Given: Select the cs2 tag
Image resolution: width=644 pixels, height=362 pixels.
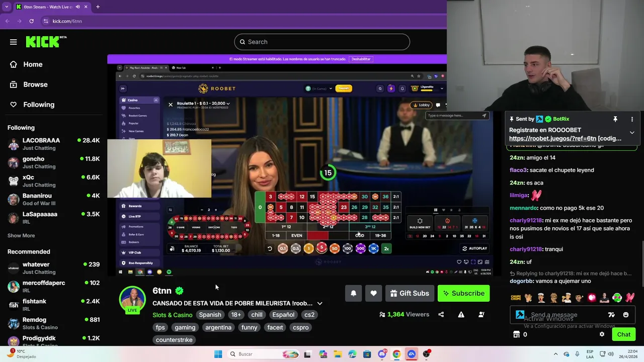Looking at the screenshot, I should pos(309,315).
